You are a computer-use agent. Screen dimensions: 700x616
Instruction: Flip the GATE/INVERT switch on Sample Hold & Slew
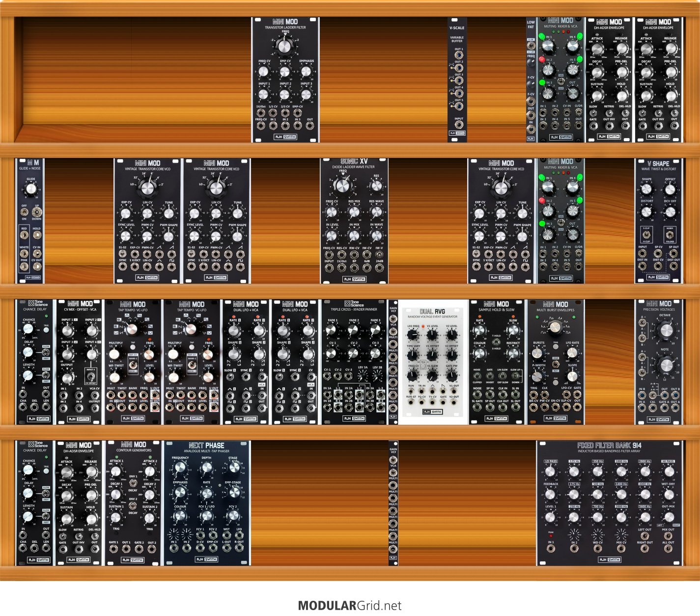[x=490, y=376]
